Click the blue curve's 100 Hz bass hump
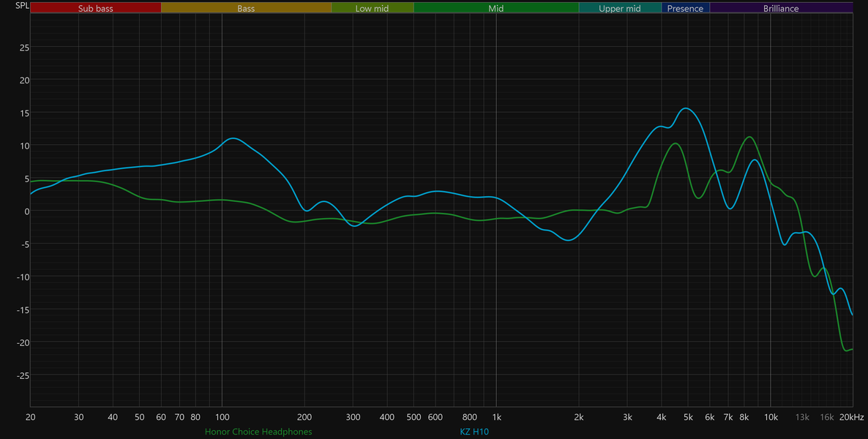This screenshot has height=439, width=868. pos(233,138)
